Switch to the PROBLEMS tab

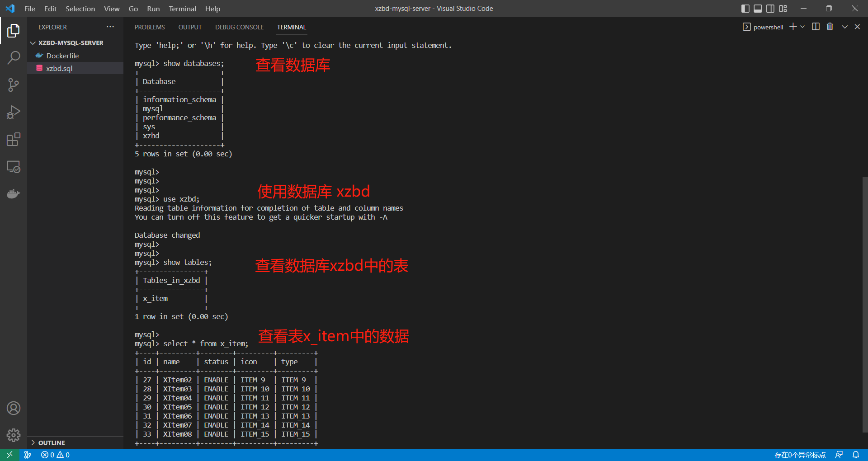149,27
